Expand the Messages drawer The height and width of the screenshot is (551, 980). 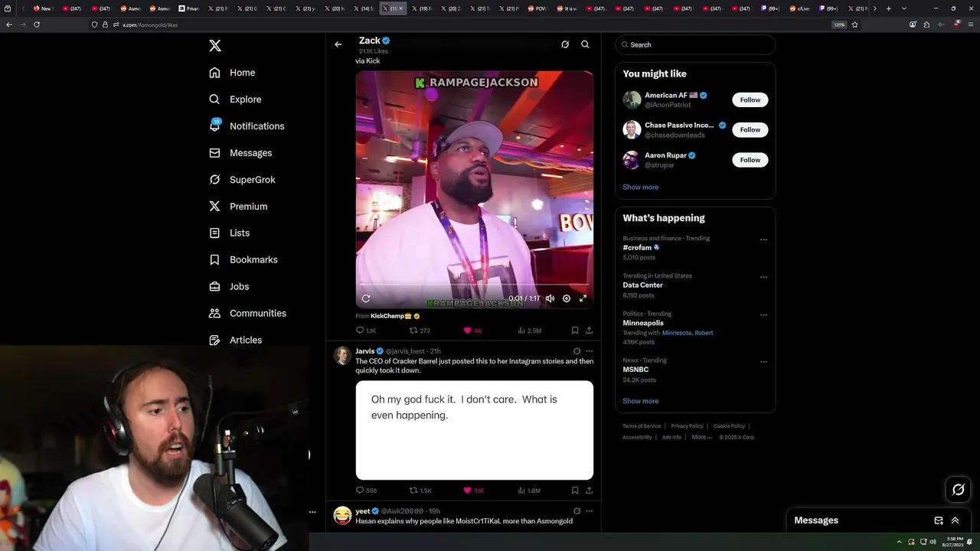pyautogui.click(x=955, y=520)
